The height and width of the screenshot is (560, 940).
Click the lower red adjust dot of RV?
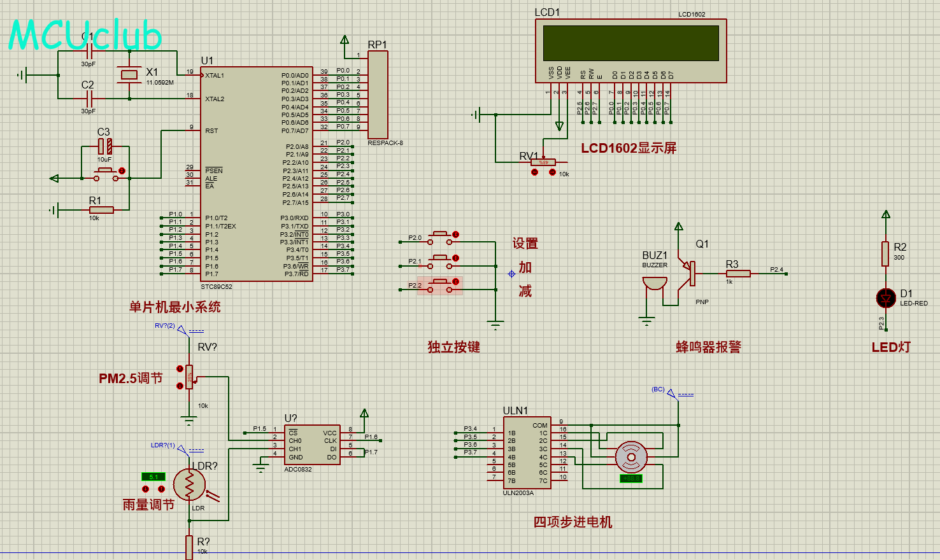pyautogui.click(x=180, y=386)
